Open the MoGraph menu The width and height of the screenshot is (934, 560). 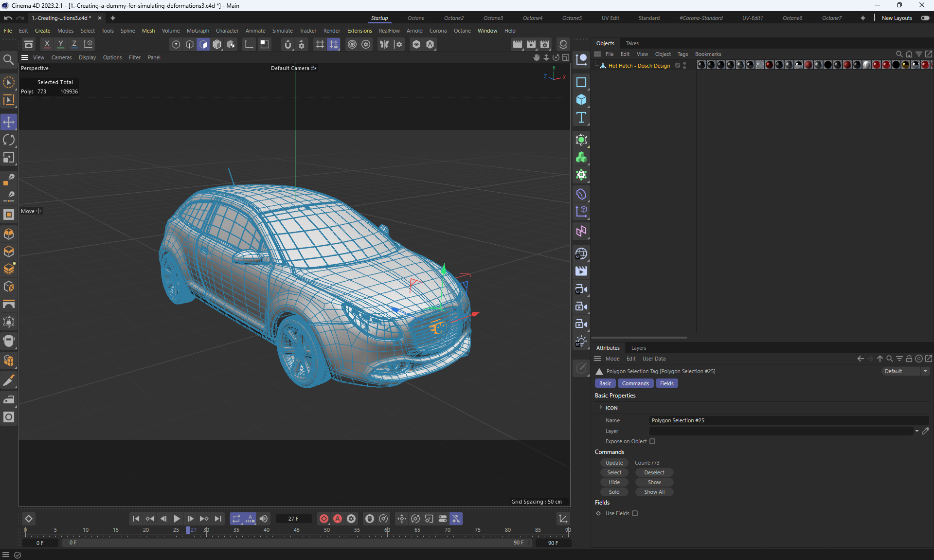pyautogui.click(x=198, y=31)
